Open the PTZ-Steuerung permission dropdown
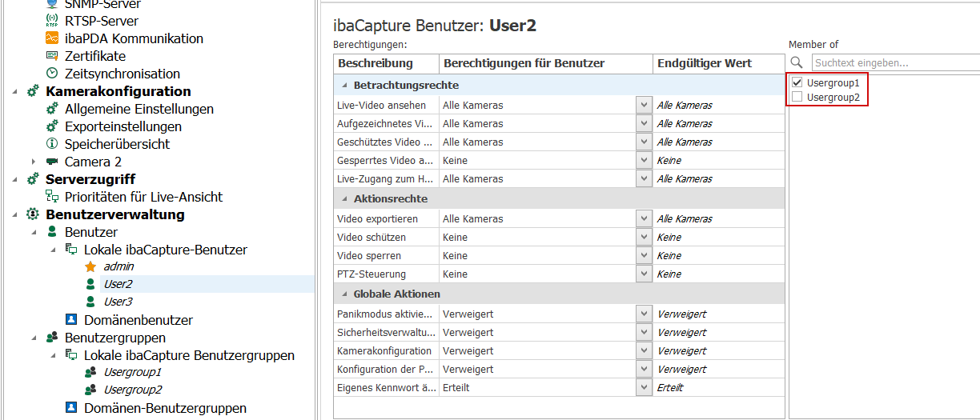The image size is (980, 420). pyautogui.click(x=645, y=274)
